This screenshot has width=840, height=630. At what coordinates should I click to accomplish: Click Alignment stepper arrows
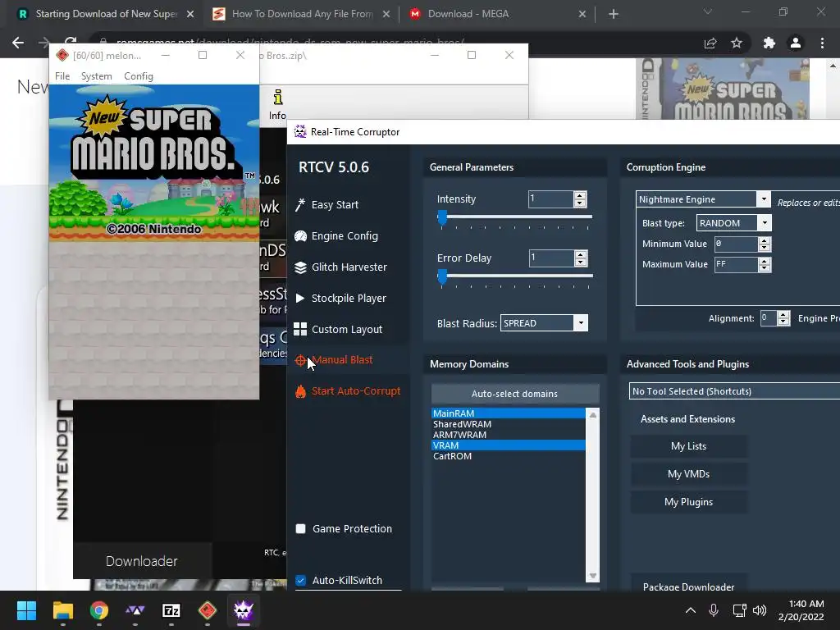point(783,318)
